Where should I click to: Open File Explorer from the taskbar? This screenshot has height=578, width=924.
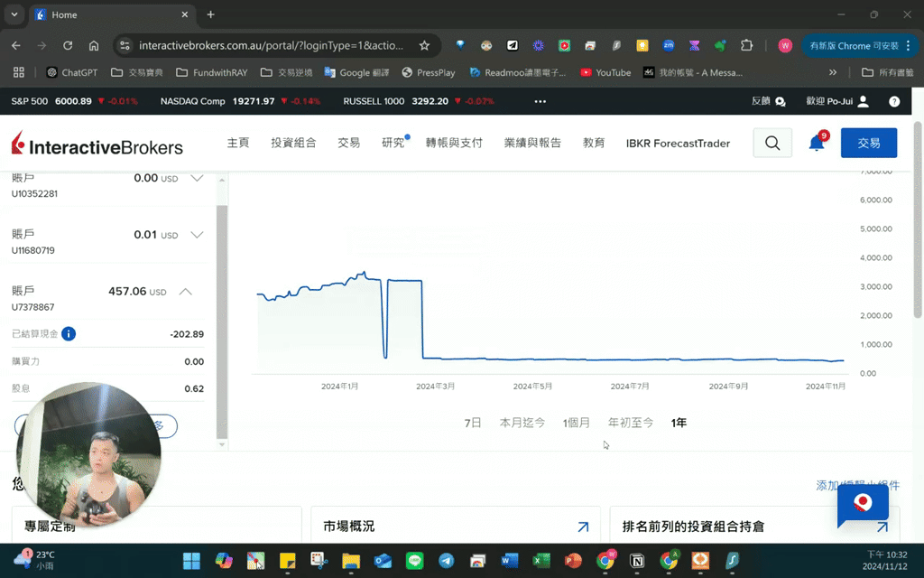click(x=351, y=560)
